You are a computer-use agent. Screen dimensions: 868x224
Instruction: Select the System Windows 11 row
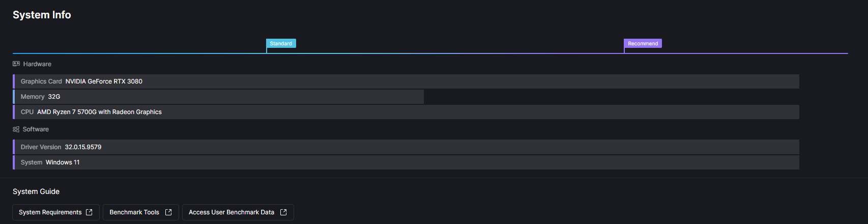[x=406, y=162]
